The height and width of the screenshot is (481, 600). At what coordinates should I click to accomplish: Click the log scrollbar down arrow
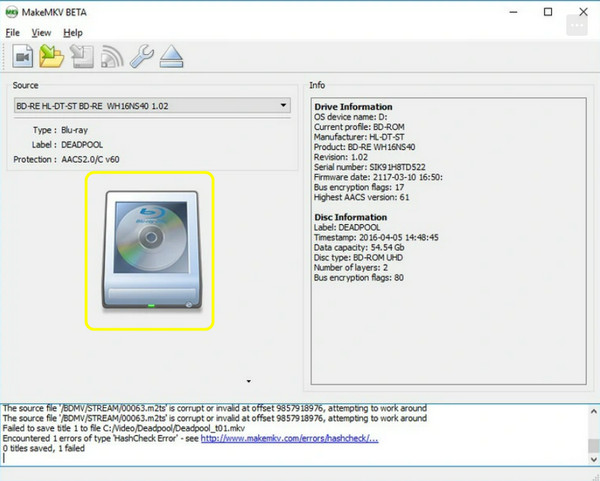(x=593, y=459)
